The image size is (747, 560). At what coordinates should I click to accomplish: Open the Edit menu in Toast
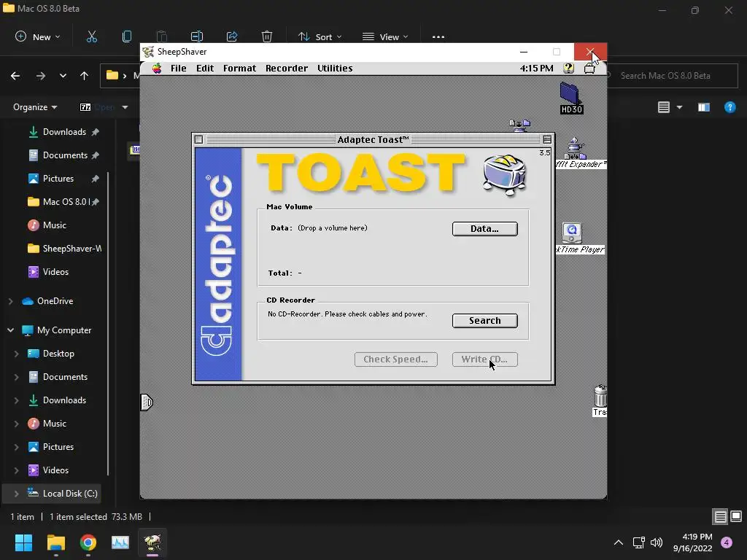click(x=205, y=69)
